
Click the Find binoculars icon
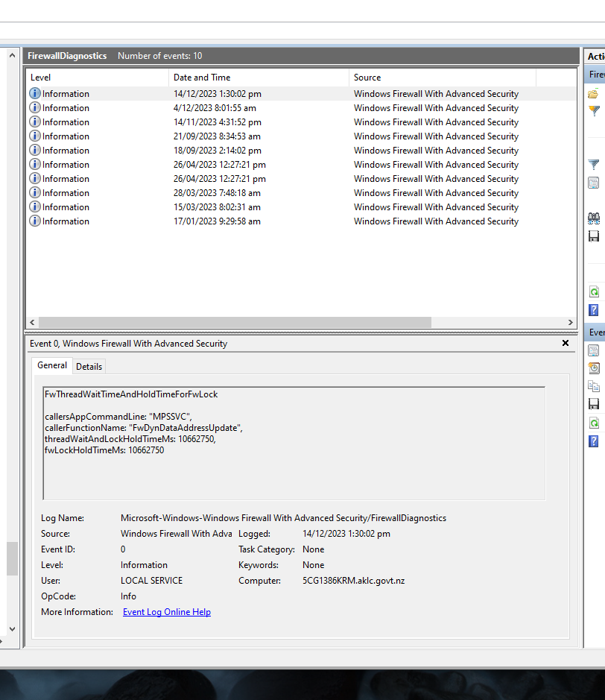[x=593, y=218]
